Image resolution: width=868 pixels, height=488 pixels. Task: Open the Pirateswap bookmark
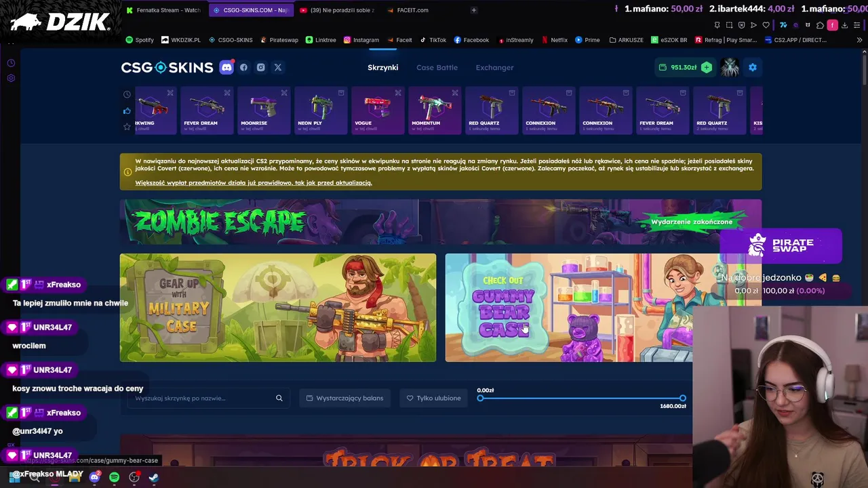279,40
